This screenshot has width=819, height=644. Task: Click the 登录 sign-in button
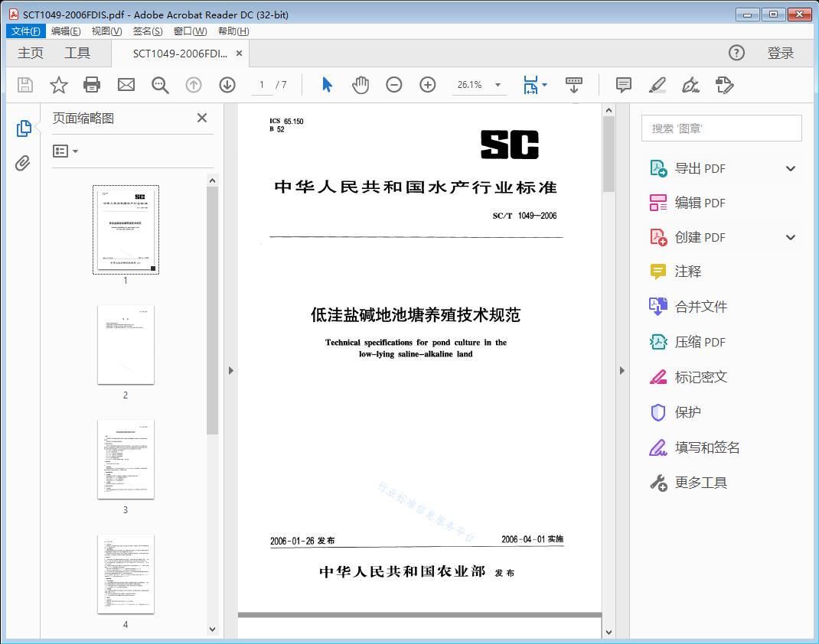781,53
